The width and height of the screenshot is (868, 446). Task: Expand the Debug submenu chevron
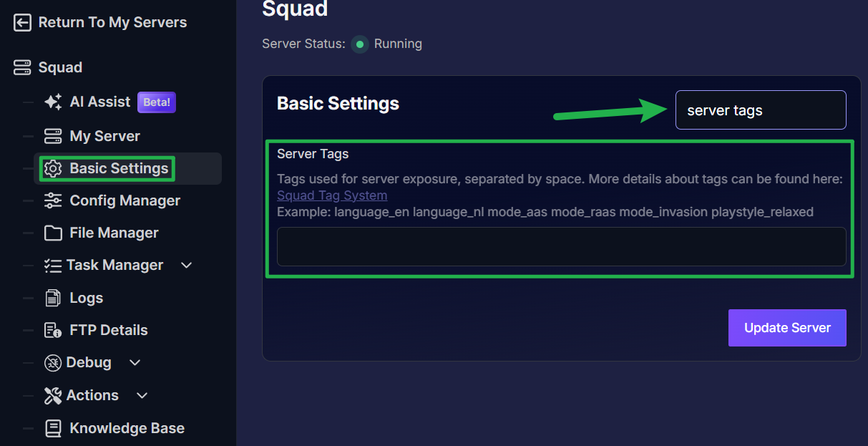135,363
